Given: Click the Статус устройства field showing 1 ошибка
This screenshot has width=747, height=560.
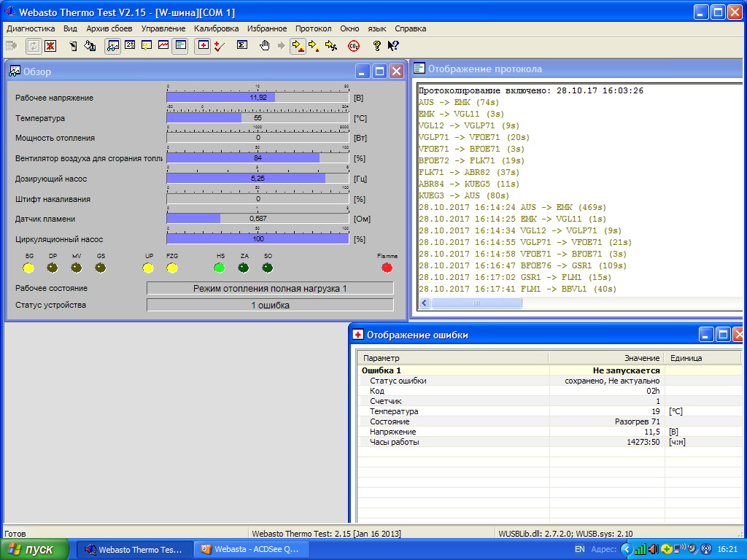Looking at the screenshot, I should click(x=270, y=306).
